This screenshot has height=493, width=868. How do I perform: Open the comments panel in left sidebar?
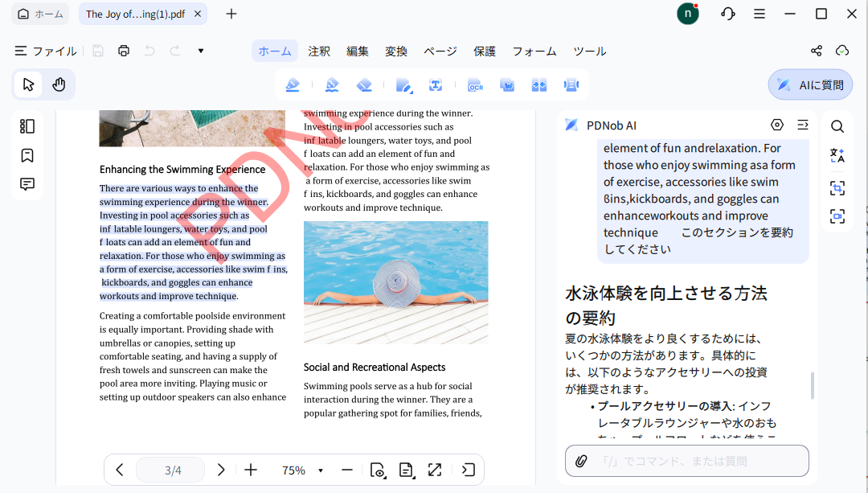pos(27,184)
